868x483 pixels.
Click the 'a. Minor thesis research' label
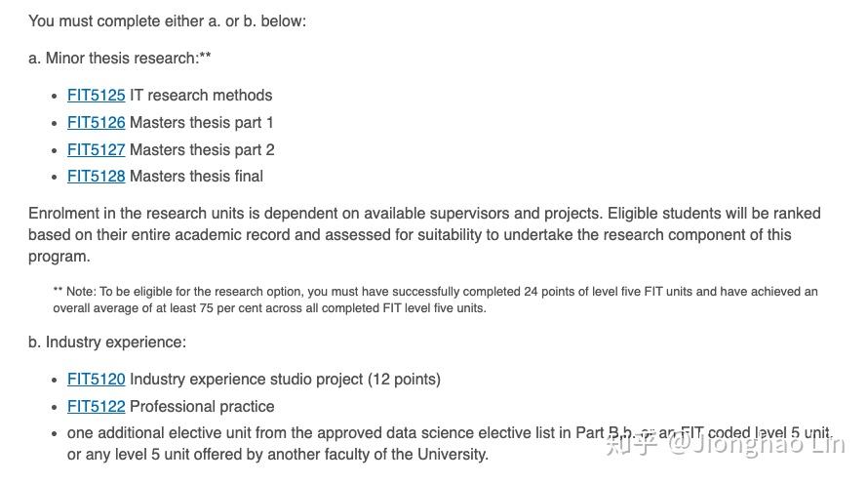119,59
